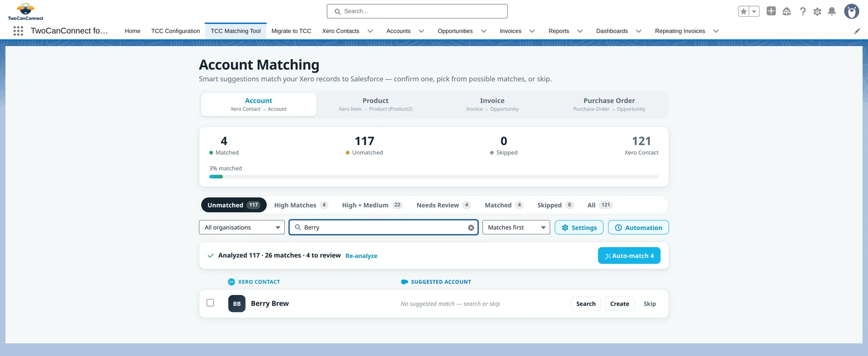Click the Xero Contact column icon
This screenshot has height=356, width=868.
pos(232,282)
